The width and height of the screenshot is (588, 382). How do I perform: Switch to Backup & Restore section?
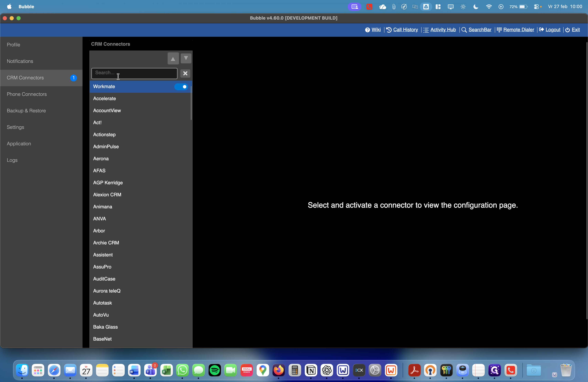[26, 111]
